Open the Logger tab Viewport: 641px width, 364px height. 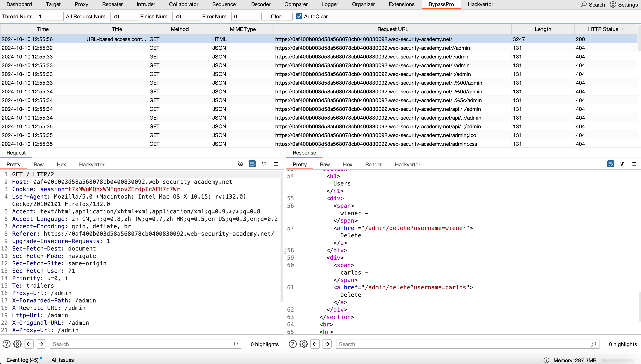330,4
